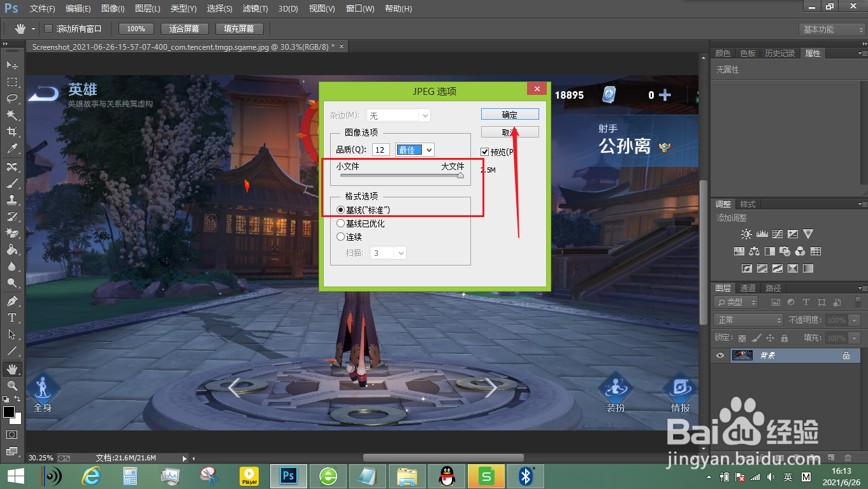Image resolution: width=868 pixels, height=489 pixels.
Task: Click the Quality (品质) value field
Action: [x=381, y=150]
